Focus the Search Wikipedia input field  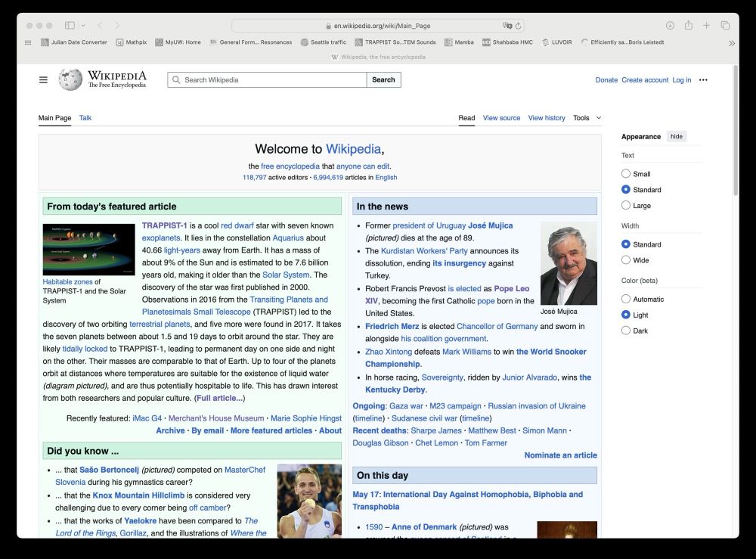[267, 80]
